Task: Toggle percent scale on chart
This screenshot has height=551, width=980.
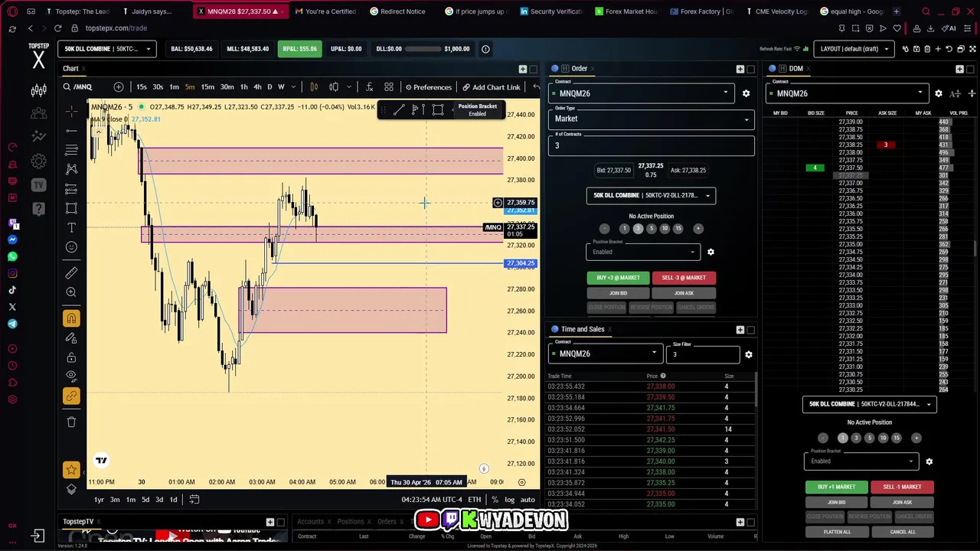Action: pyautogui.click(x=495, y=500)
